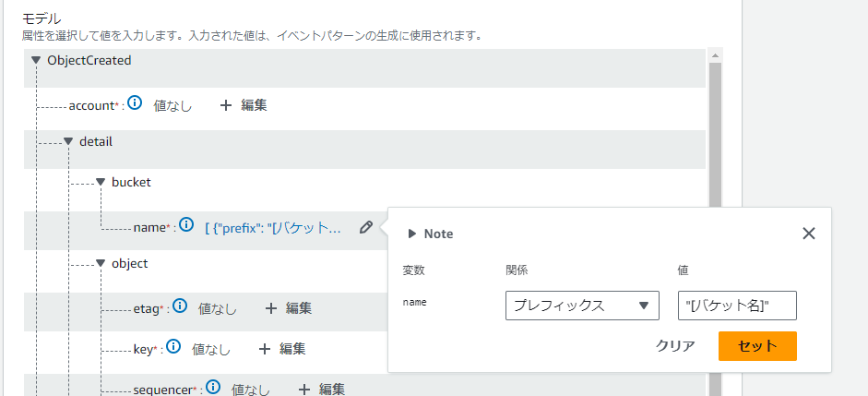Click the sequencer attribute name
Image resolution: width=868 pixels, height=396 pixels.
point(162,390)
